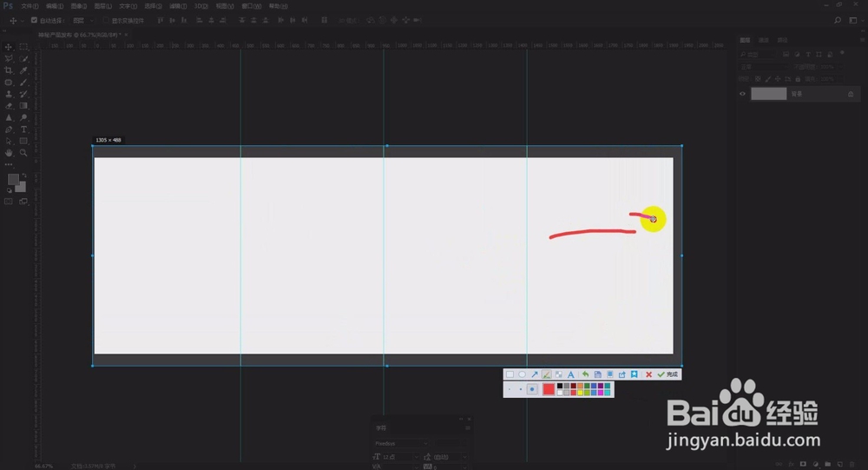Viewport: 868px width, 470px height.
Task: Share the screenshot with the export icon
Action: click(622, 374)
